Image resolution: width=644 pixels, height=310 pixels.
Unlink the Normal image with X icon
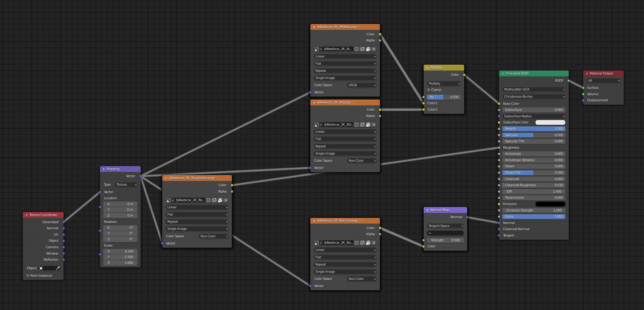point(374,243)
